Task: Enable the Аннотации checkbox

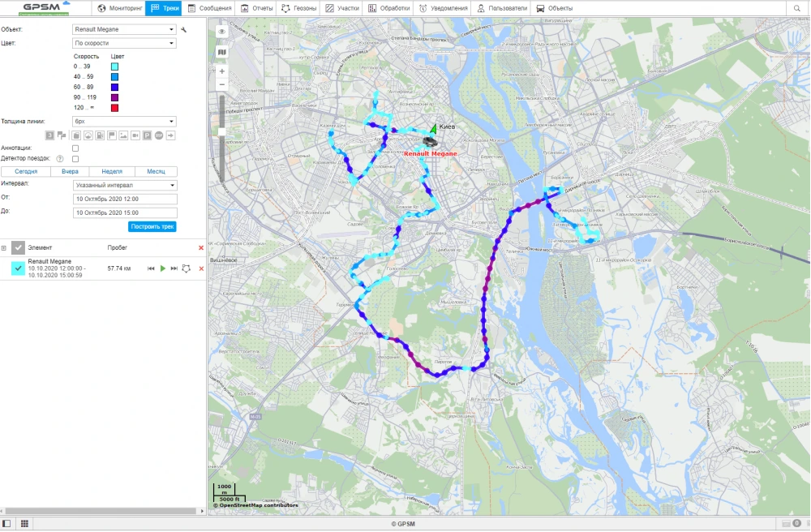Action: pos(75,148)
